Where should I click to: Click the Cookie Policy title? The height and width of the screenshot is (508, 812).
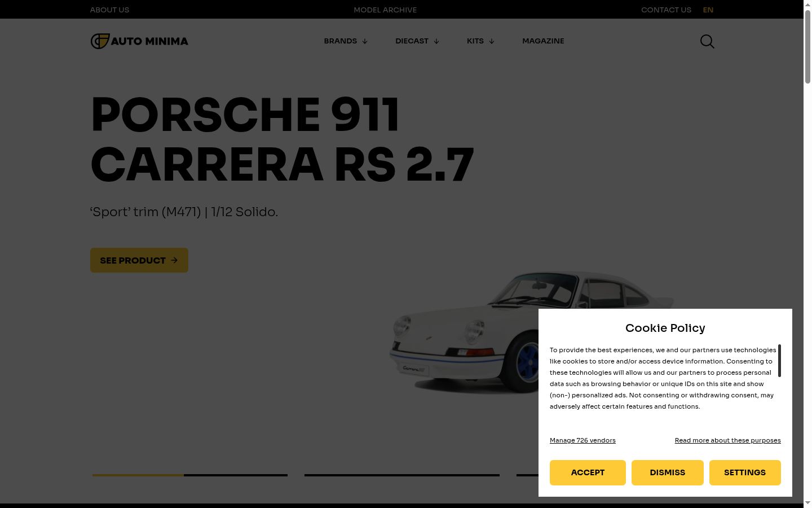click(665, 328)
